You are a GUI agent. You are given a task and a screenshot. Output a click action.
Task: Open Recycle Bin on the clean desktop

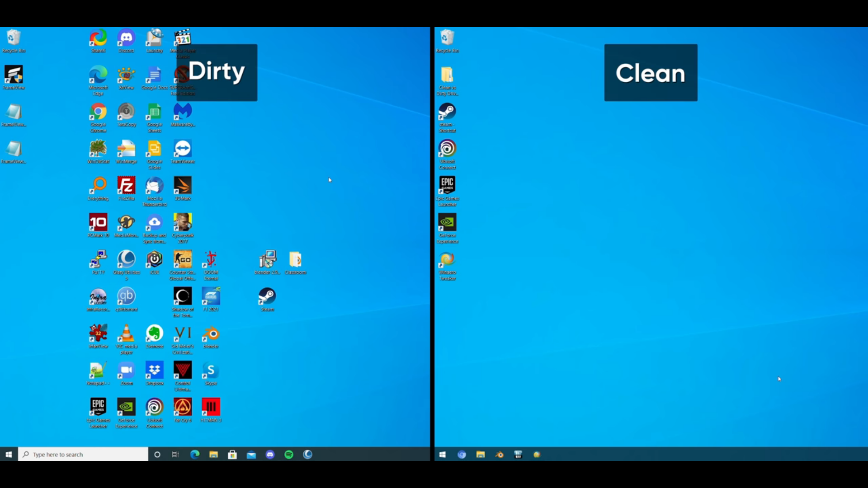tap(447, 39)
